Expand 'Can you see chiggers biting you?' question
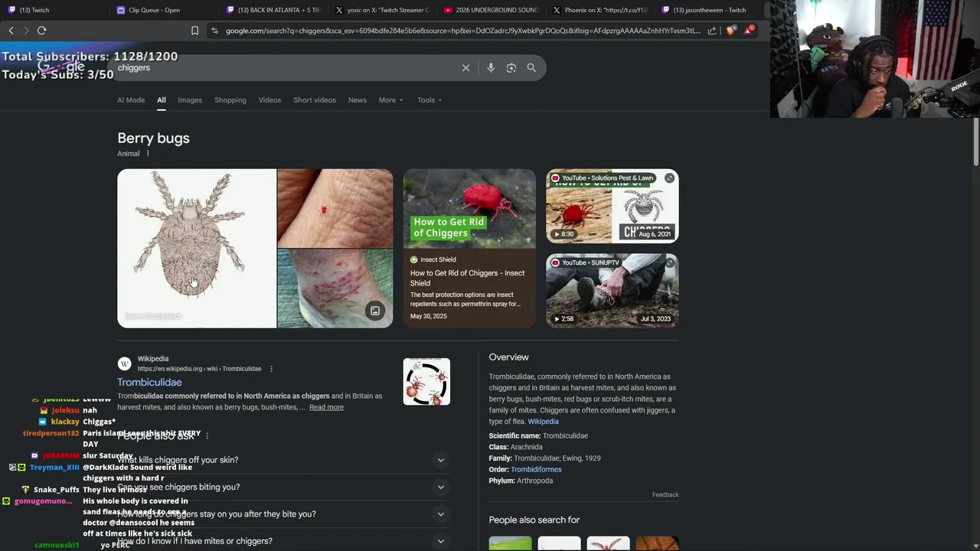This screenshot has height=551, width=980. [x=283, y=487]
